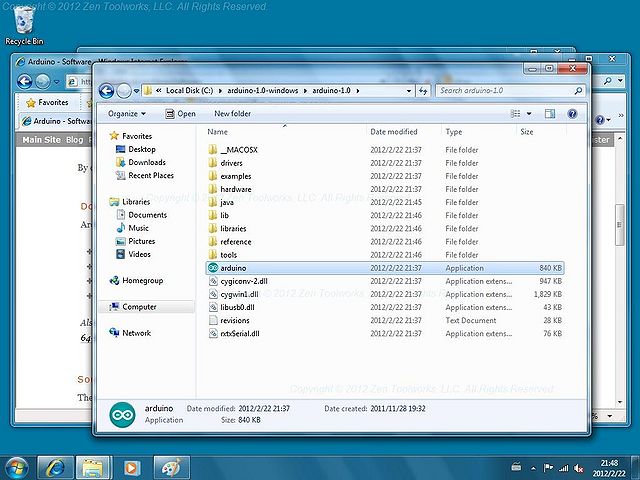The image size is (640, 480).
Task: Switch to Internet Explorer taskbar icon
Action: [x=55, y=468]
